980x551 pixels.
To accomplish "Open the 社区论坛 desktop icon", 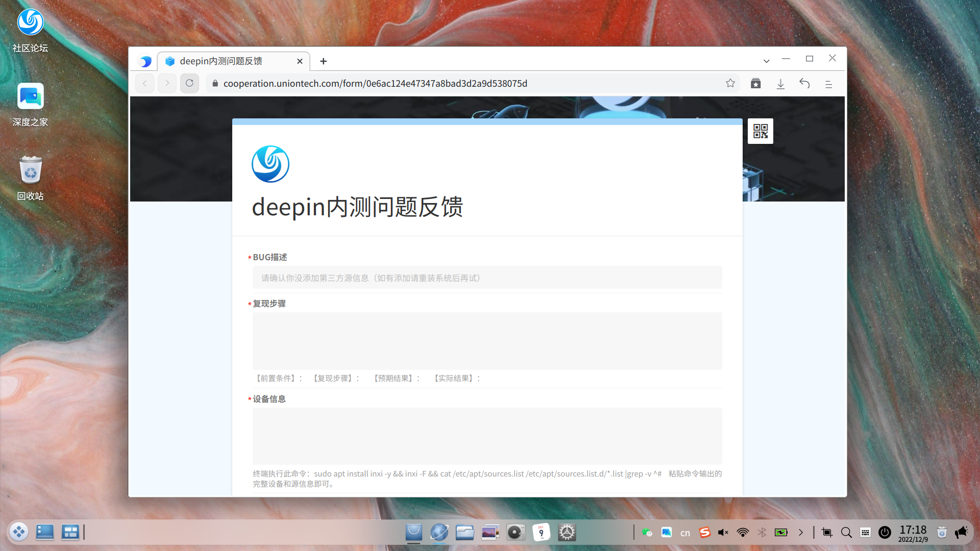I will (x=30, y=31).
